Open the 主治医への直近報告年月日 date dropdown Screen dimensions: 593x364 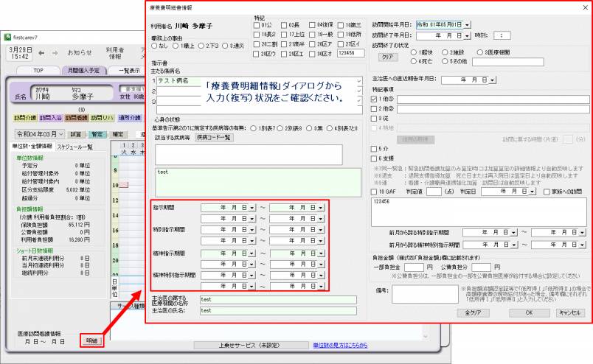pyautogui.click(x=492, y=79)
